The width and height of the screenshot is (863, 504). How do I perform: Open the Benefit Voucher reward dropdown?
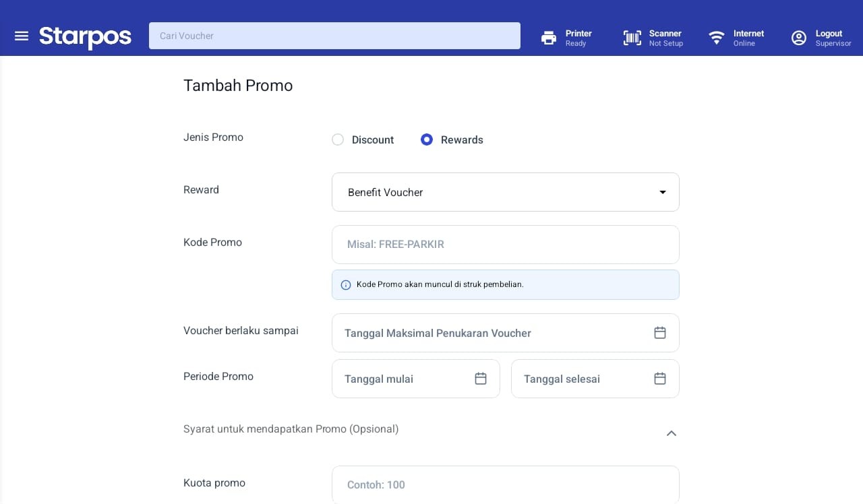(506, 192)
